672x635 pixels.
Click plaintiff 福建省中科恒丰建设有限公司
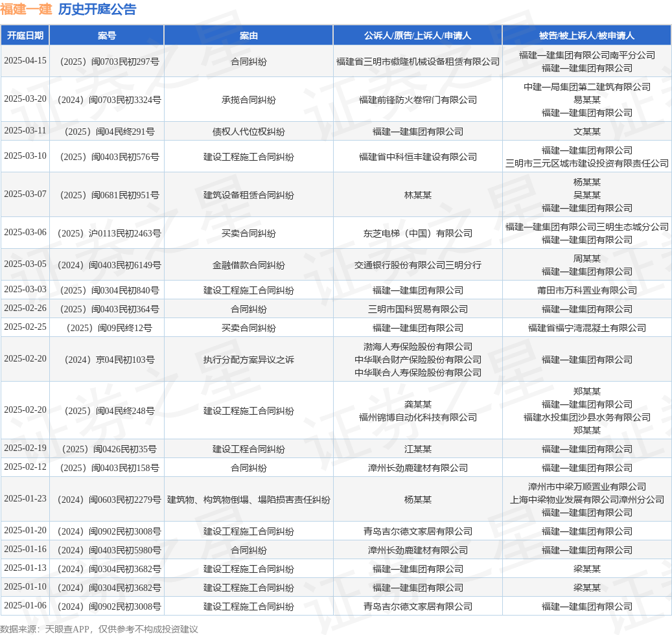point(417,157)
